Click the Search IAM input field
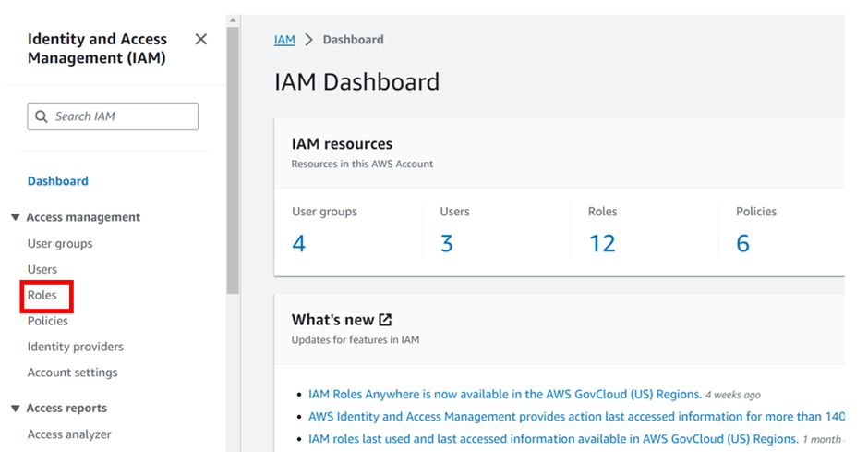The image size is (868, 452). [120, 116]
